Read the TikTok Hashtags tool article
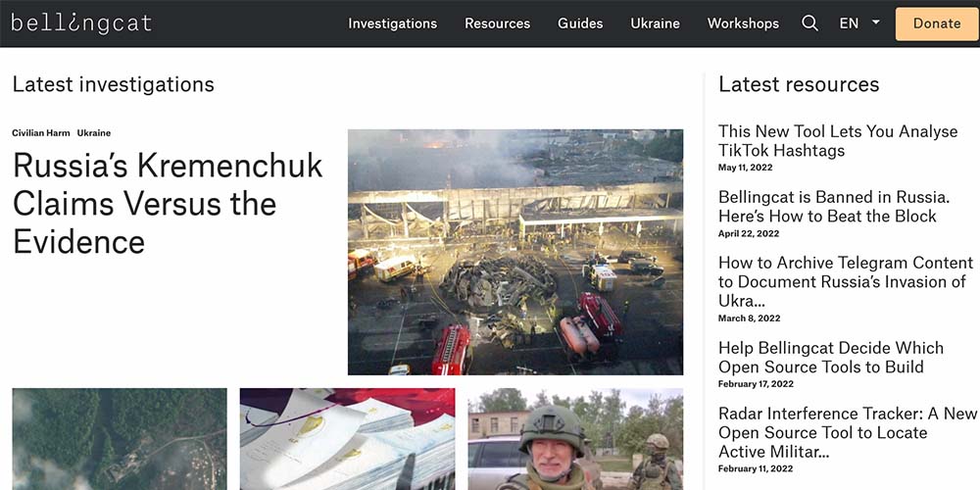 point(838,140)
